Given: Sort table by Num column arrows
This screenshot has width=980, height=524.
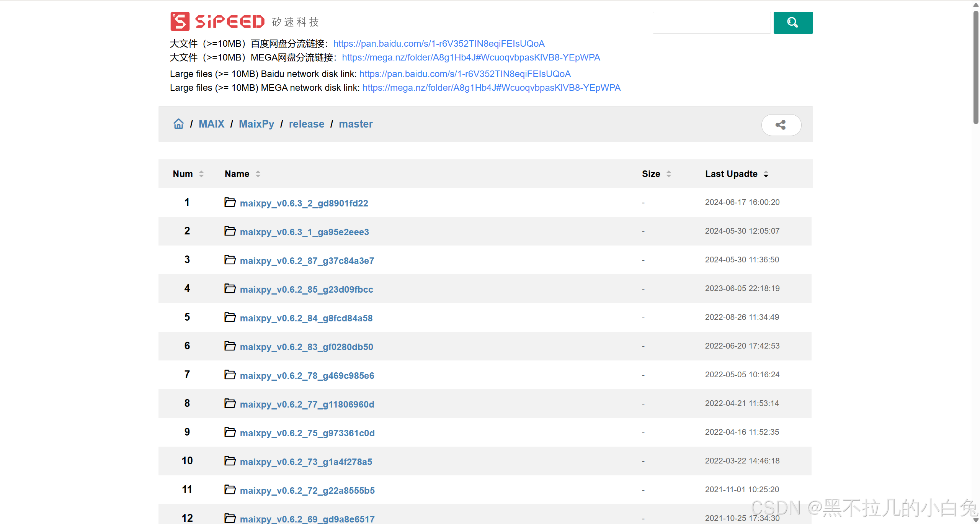Looking at the screenshot, I should point(201,174).
